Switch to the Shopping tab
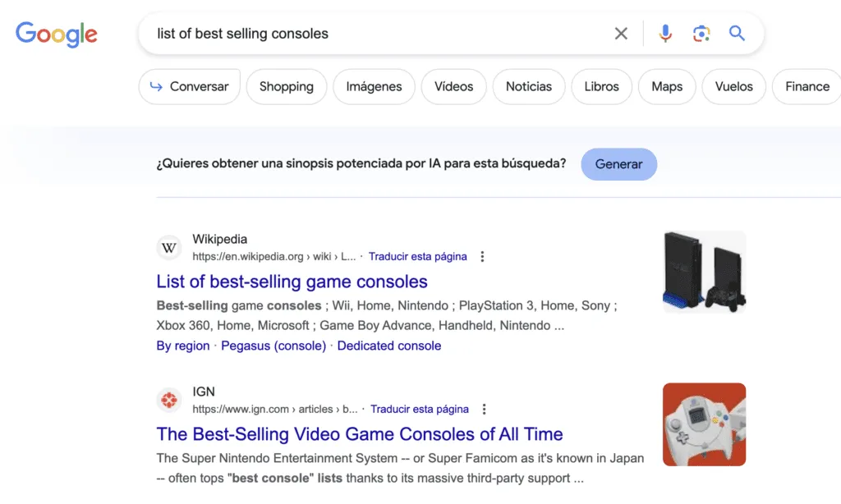Viewport: 841px width, 504px height. 287,86
